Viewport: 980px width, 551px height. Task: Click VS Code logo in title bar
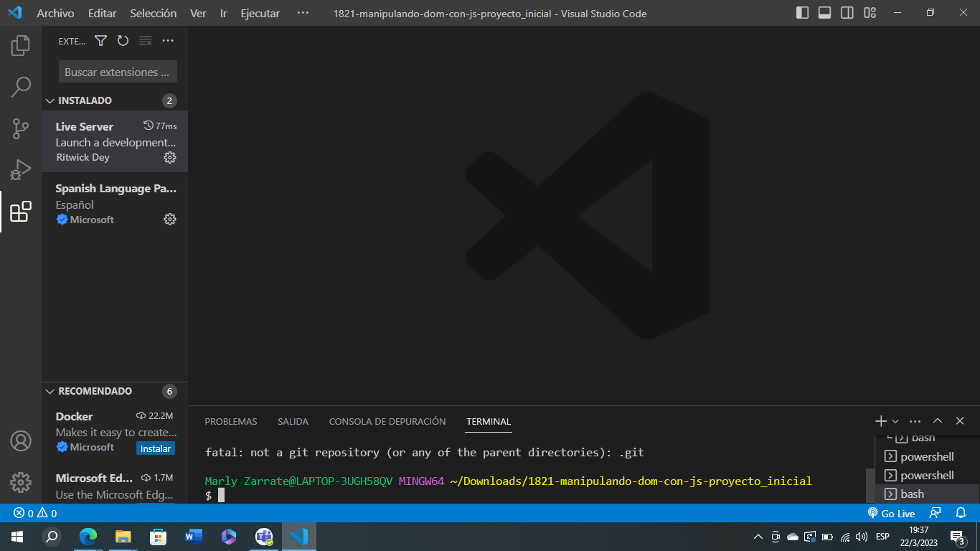coord(14,13)
